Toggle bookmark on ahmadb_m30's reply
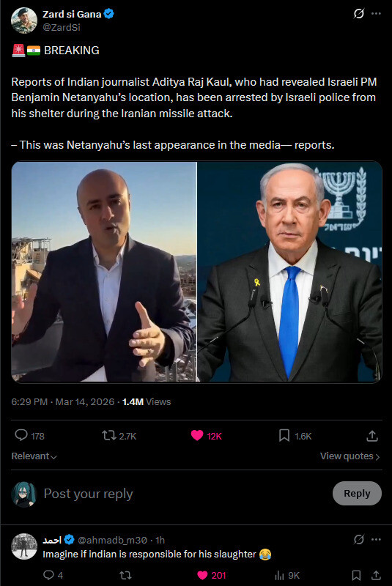 (x=357, y=575)
